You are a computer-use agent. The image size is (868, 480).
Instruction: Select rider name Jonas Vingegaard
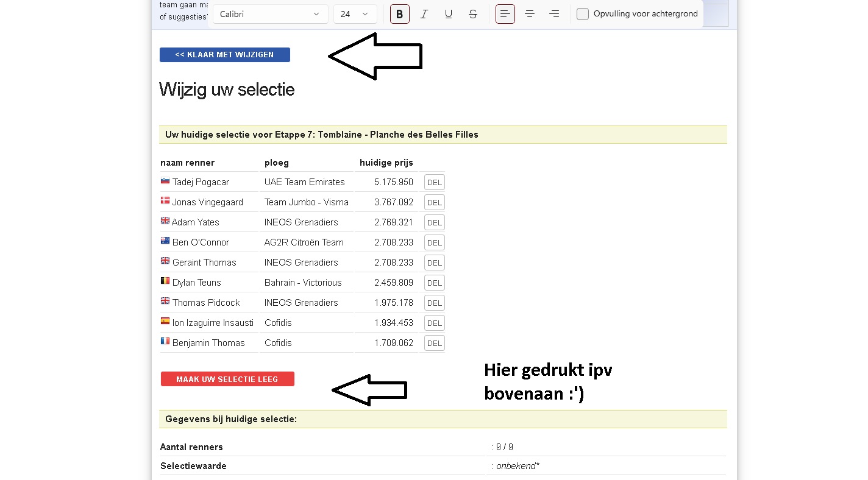[x=208, y=202]
